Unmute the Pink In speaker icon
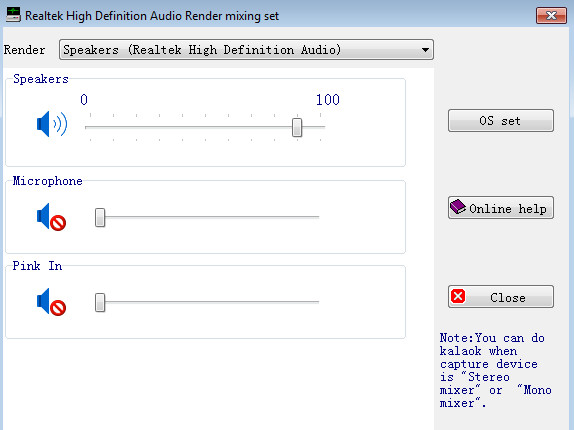The width and height of the screenshot is (574, 430). click(51, 302)
